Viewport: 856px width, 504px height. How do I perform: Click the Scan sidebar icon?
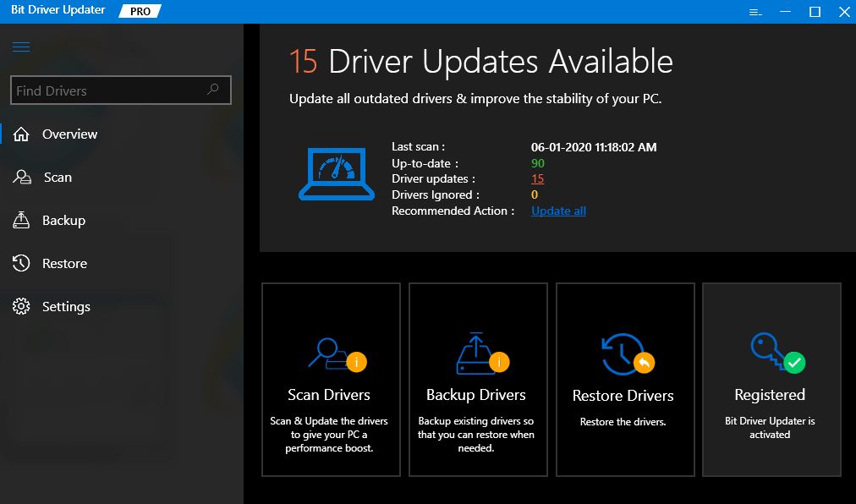22,177
